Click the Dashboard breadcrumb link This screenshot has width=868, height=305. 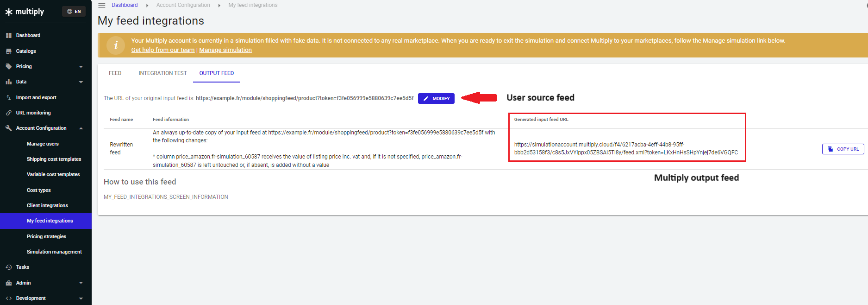tap(125, 5)
